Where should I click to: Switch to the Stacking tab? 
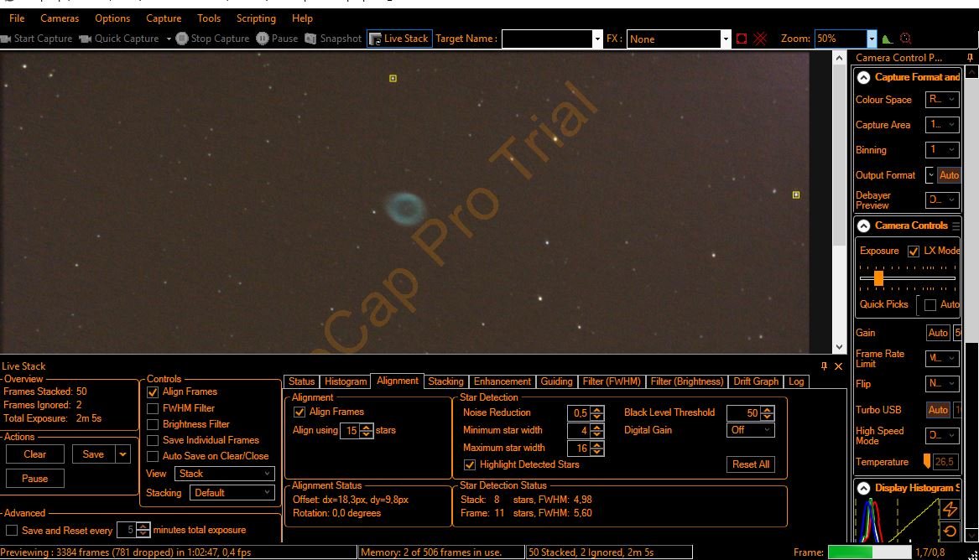click(445, 381)
